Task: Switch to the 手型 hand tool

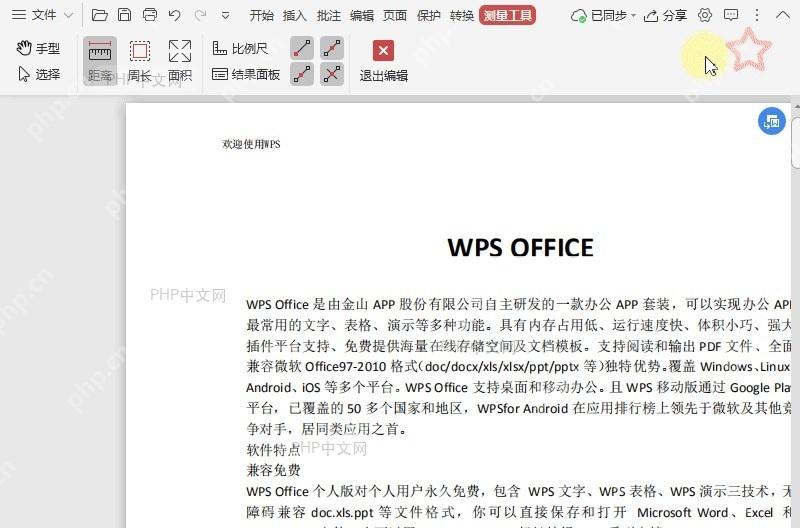Action: tap(38, 48)
